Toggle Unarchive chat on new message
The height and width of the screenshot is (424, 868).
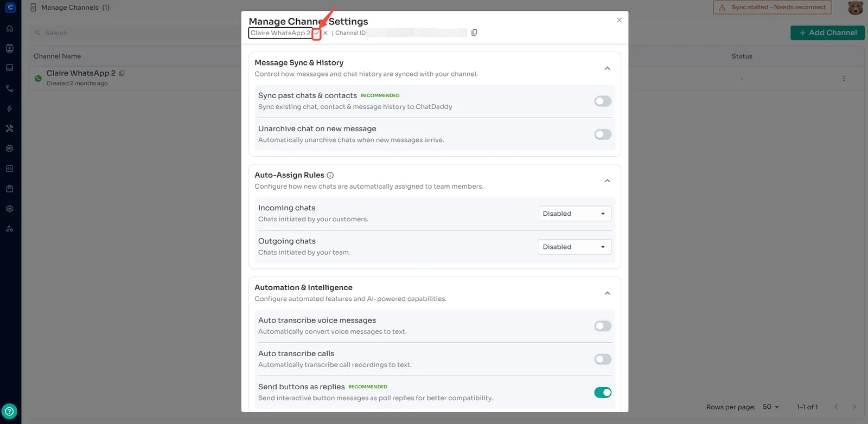(x=603, y=134)
